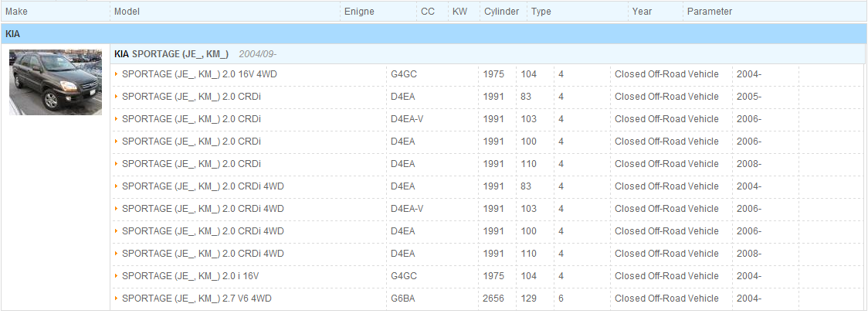
Task: Click the arrow icon of 2.0 CRDi 83 kW 2005 row
Action: 117,97
